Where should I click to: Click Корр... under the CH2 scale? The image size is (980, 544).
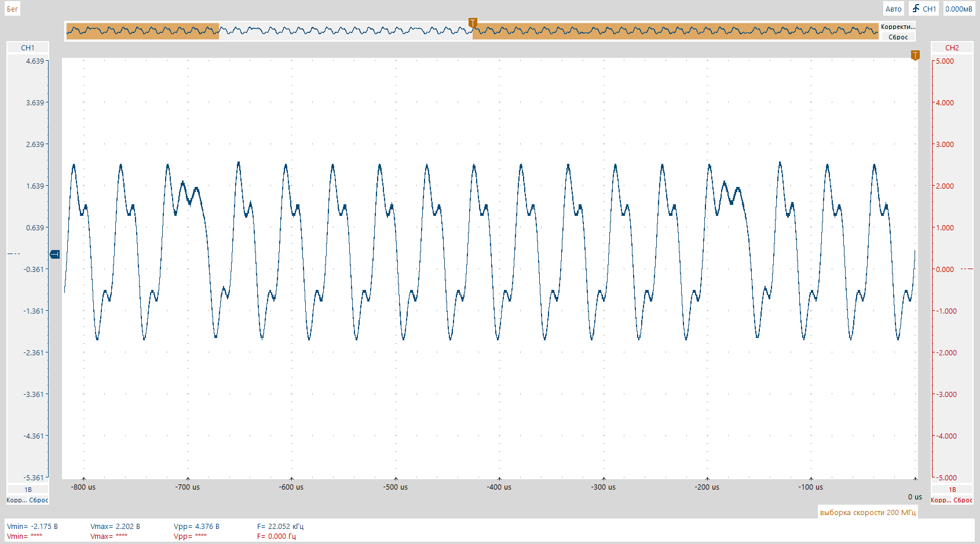pos(941,500)
